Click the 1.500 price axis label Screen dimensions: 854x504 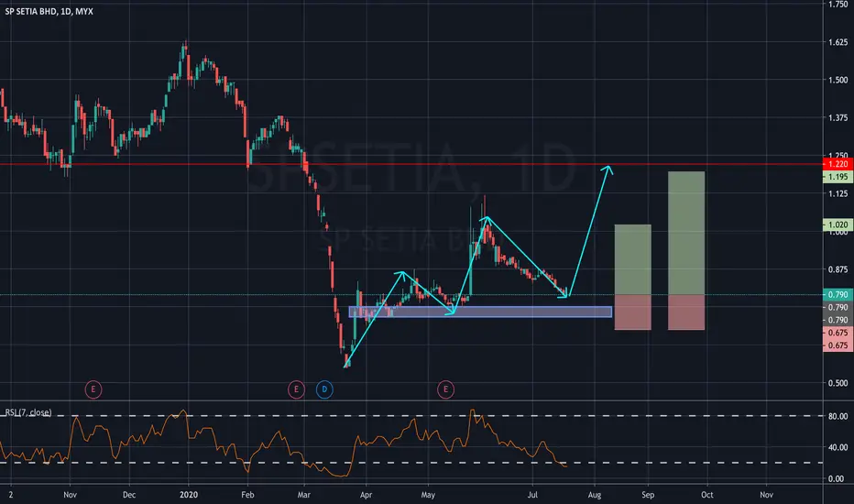(x=838, y=80)
